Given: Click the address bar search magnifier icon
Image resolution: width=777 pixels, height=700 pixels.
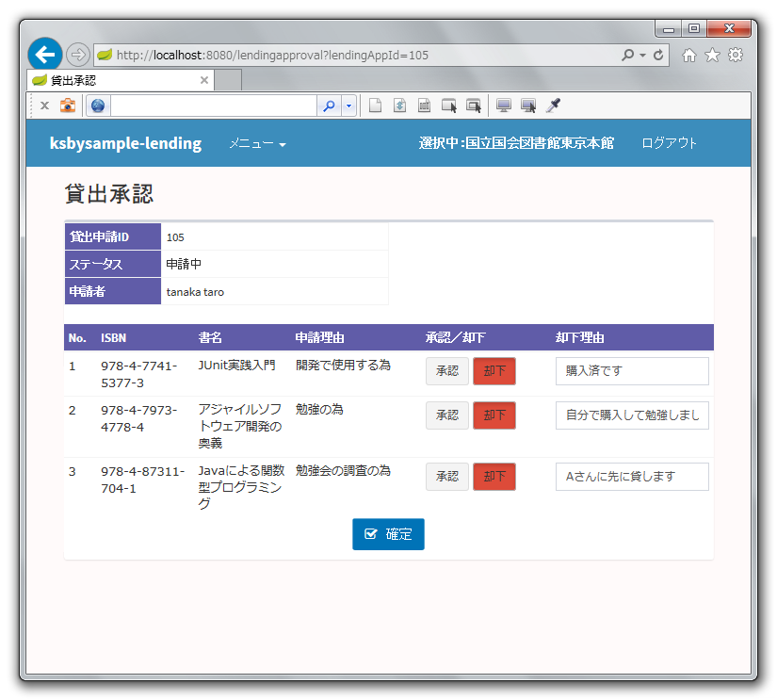Looking at the screenshot, I should [x=628, y=55].
